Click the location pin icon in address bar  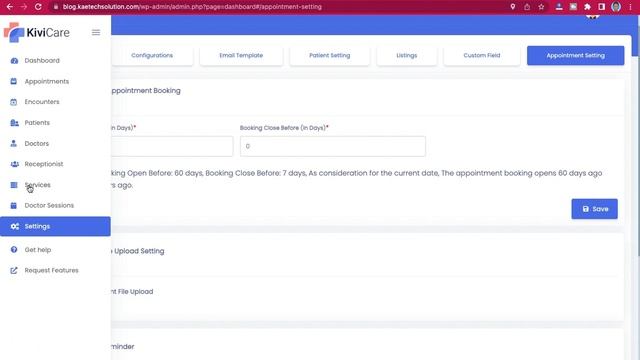[x=513, y=7]
